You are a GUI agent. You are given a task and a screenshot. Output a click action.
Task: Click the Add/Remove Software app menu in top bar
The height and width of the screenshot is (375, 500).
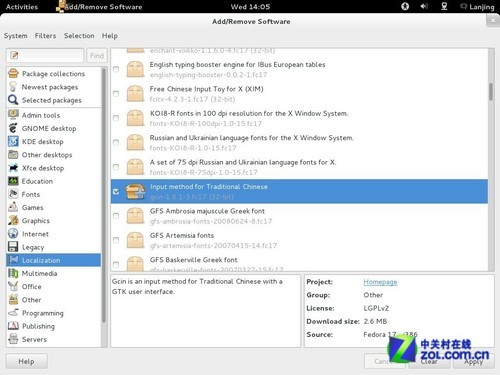point(99,7)
